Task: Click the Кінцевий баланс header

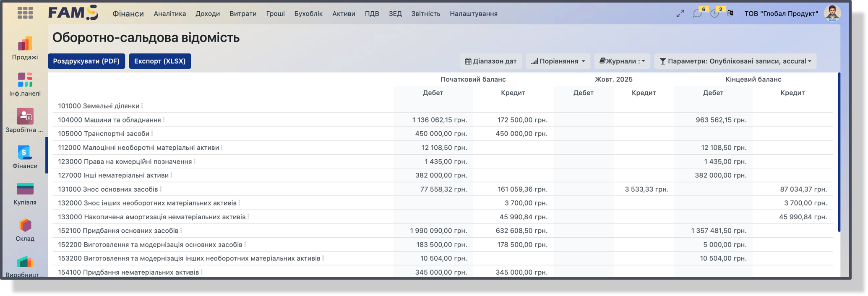Action: 753,79
